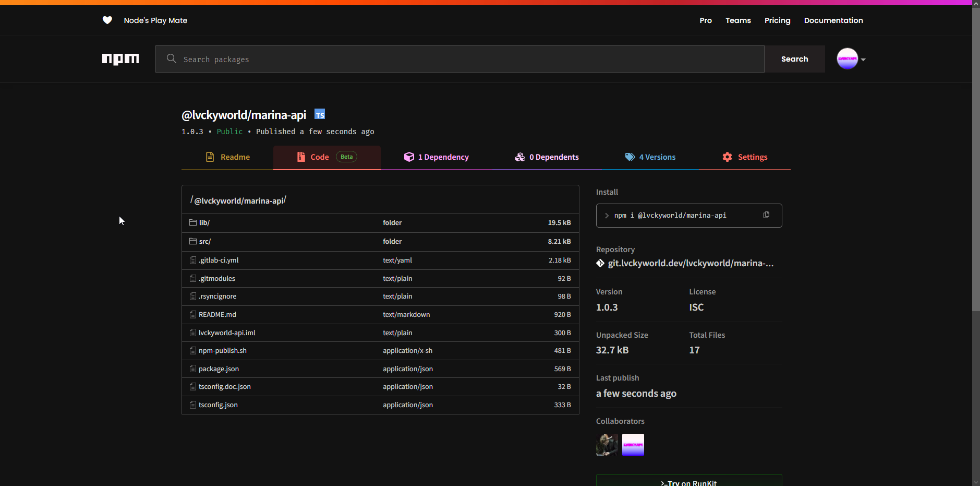Image resolution: width=980 pixels, height=486 pixels.
Task: Switch to the Readme tab
Action: pos(228,157)
